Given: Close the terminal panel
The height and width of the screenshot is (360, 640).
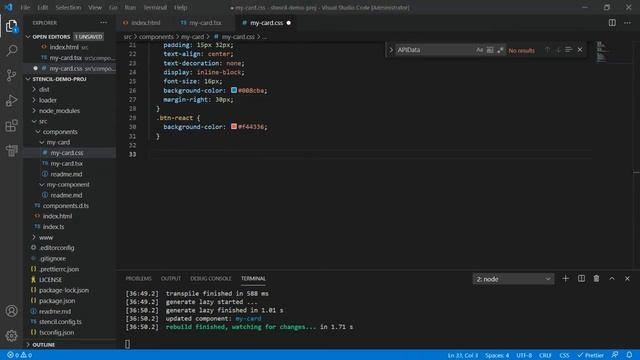Looking at the screenshot, I should (627, 278).
